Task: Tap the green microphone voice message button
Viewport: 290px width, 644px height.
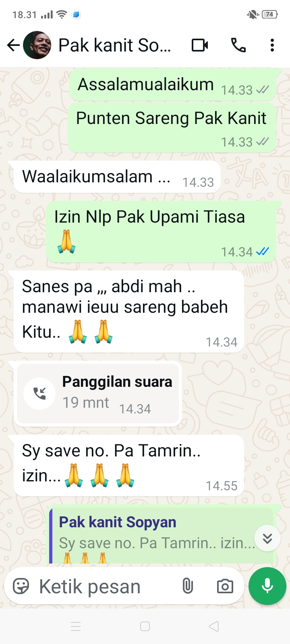Action: pos(267,586)
